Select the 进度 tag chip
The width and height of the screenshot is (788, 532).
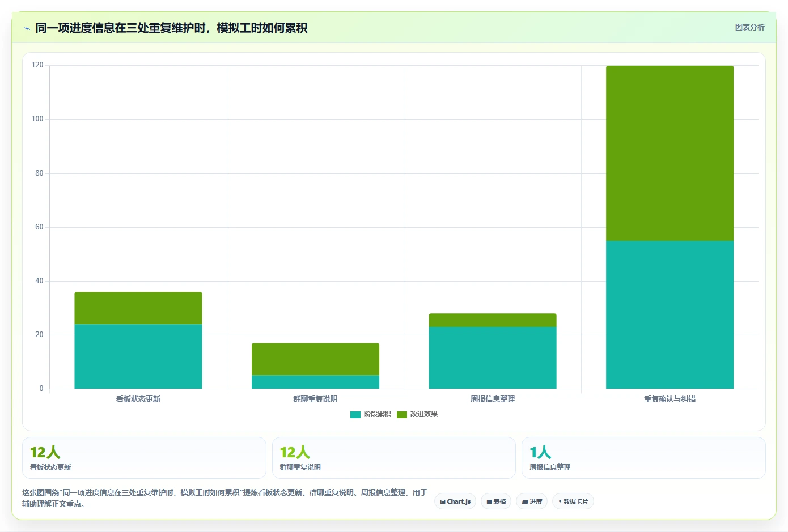pos(532,501)
